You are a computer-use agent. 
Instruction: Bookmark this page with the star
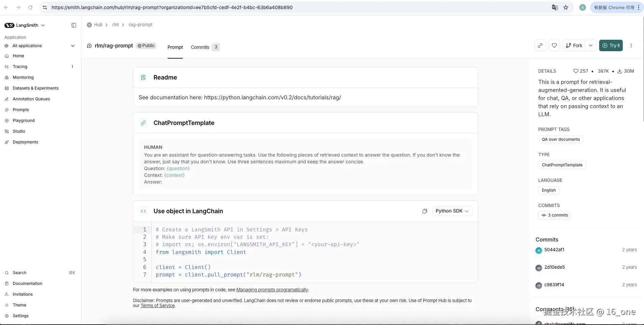coord(566,7)
